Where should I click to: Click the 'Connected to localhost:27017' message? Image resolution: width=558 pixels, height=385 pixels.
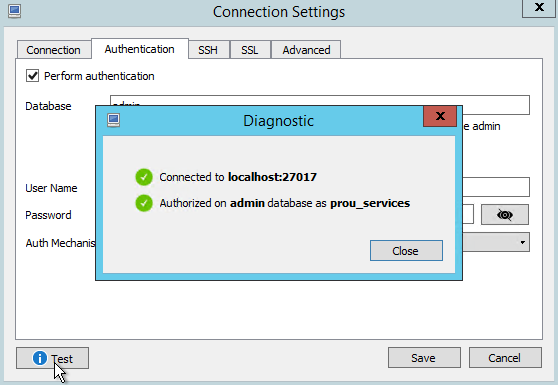[238, 177]
